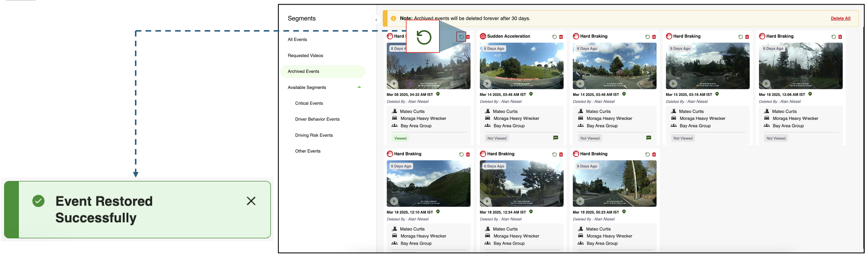Play the Mar 19 Hard Braking video
The width and height of the screenshot is (868, 257).
pyautogui.click(x=580, y=201)
